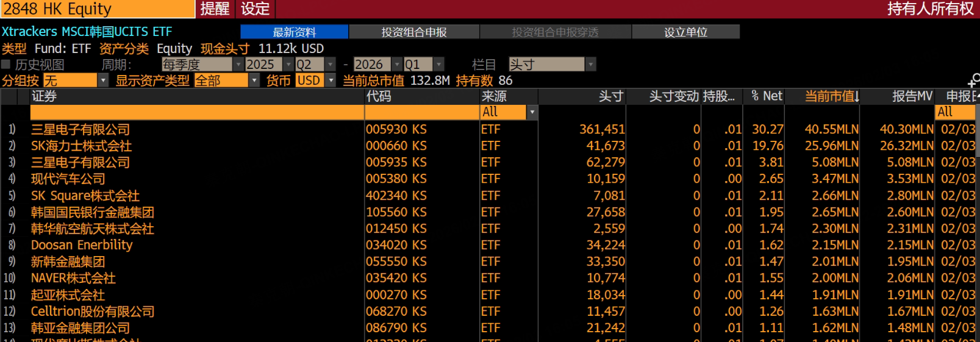The width and height of the screenshot is (980, 342).
Task: Click position value 361,451
Action: [x=602, y=129]
